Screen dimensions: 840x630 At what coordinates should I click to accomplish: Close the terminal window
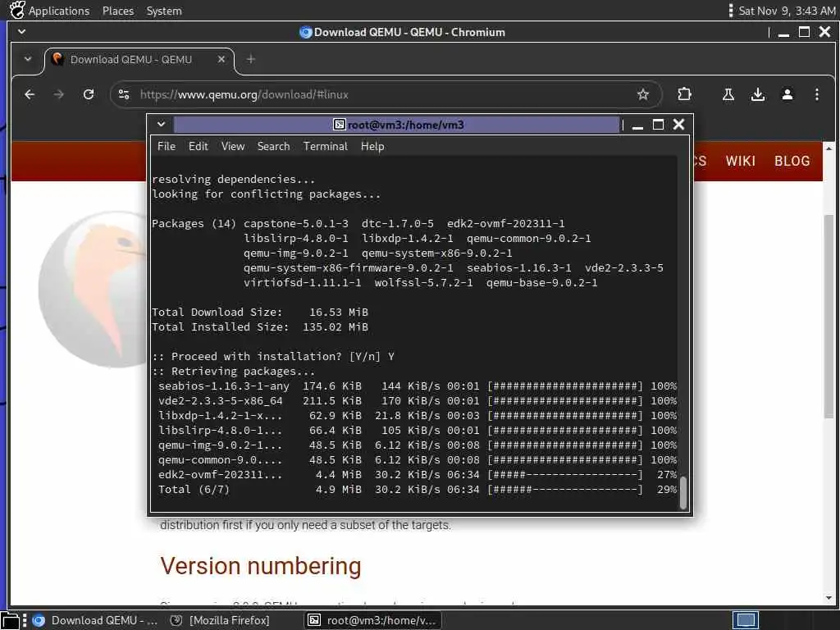click(678, 125)
